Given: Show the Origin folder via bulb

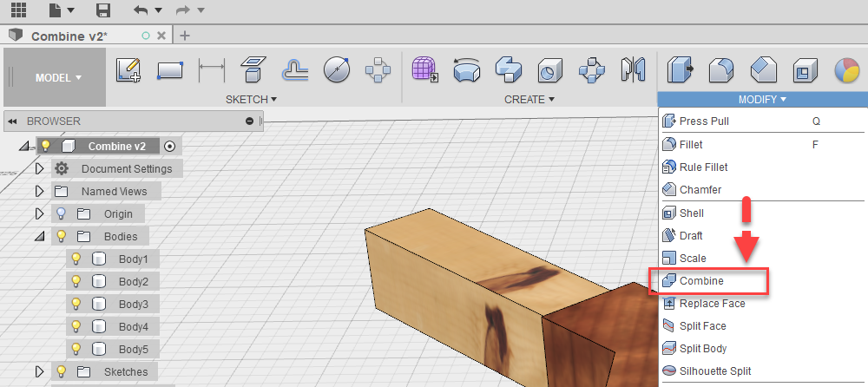Looking at the screenshot, I should pos(62,213).
